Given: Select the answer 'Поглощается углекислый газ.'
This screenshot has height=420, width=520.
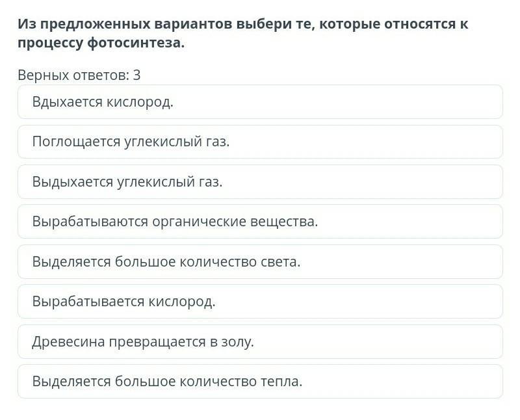Looking at the screenshot, I should 260,142.
